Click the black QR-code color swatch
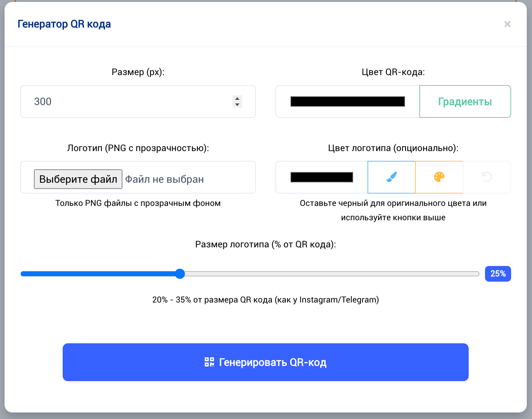 tap(347, 101)
